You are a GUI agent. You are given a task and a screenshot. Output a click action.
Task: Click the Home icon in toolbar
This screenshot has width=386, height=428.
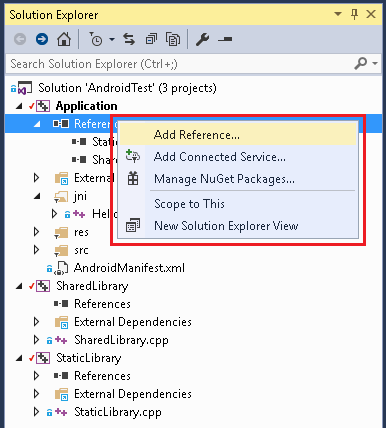click(x=64, y=39)
